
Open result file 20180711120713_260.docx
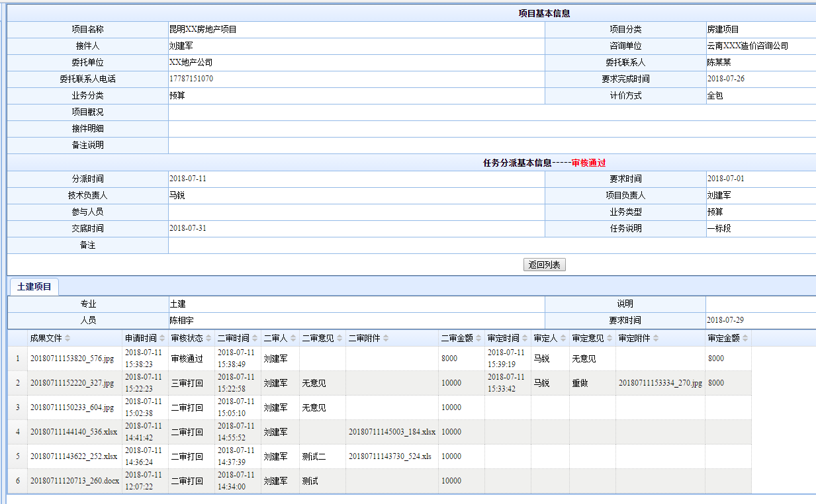point(75,482)
